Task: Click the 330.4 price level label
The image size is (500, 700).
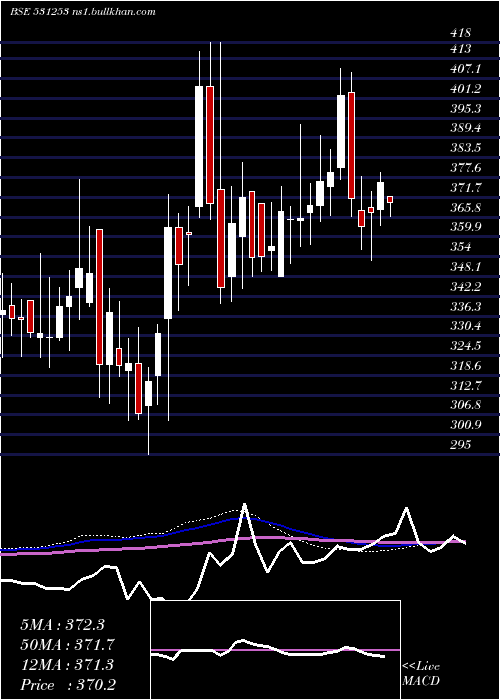Action: 465,326
